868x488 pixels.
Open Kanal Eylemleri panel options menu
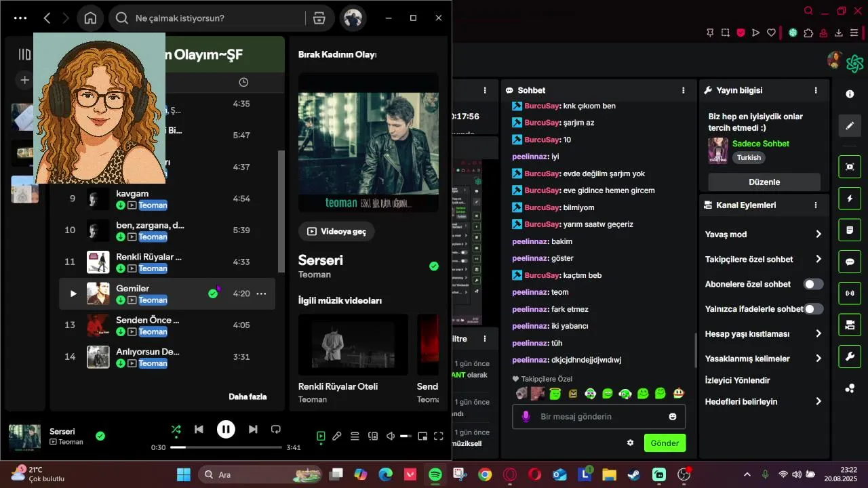click(x=816, y=205)
